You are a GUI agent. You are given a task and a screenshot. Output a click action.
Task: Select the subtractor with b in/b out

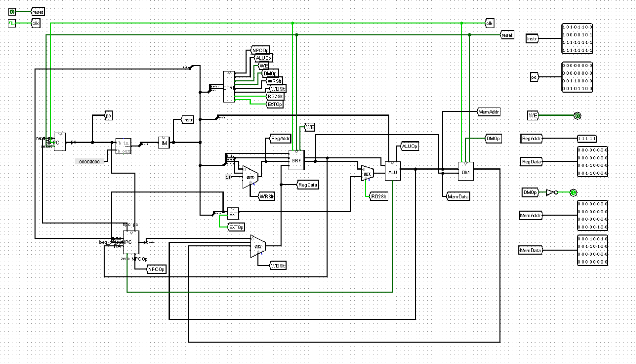click(x=123, y=146)
